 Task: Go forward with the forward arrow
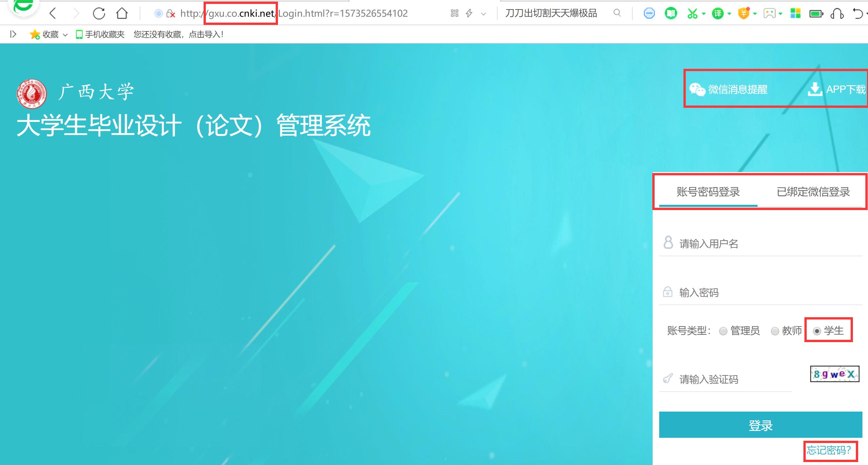76,13
